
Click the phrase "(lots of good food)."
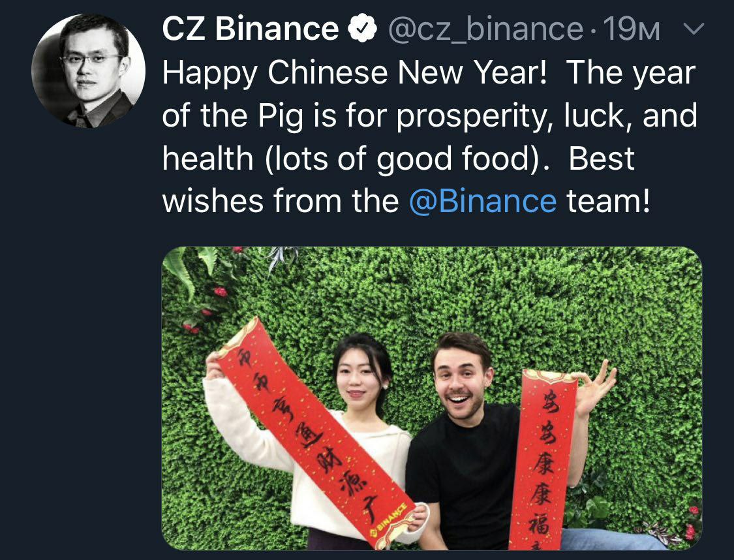(406, 160)
